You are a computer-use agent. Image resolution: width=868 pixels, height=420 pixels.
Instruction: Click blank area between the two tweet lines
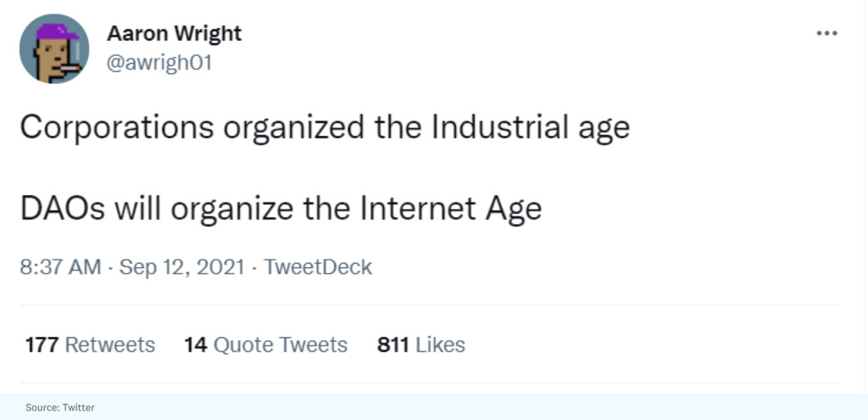pos(339,168)
